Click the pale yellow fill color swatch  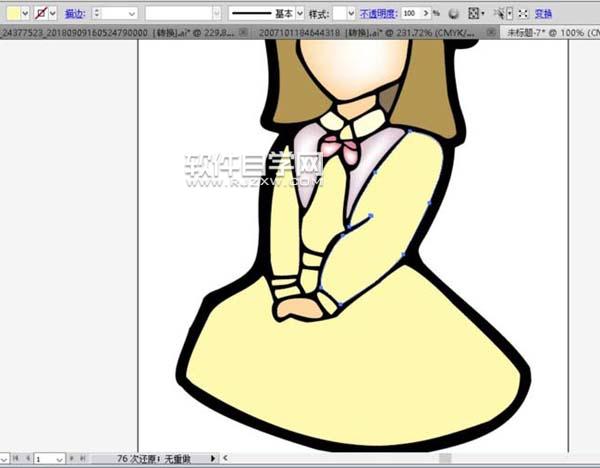coord(13,14)
